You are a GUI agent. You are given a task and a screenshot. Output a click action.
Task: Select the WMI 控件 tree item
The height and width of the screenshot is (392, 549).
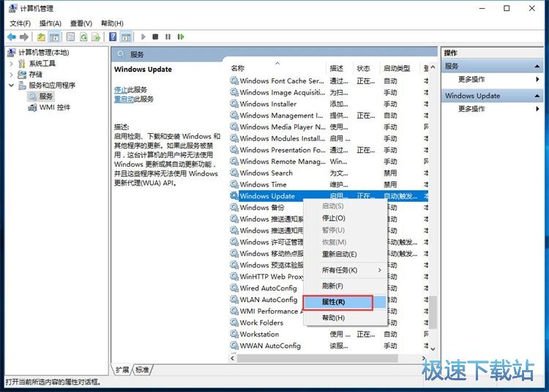55,108
